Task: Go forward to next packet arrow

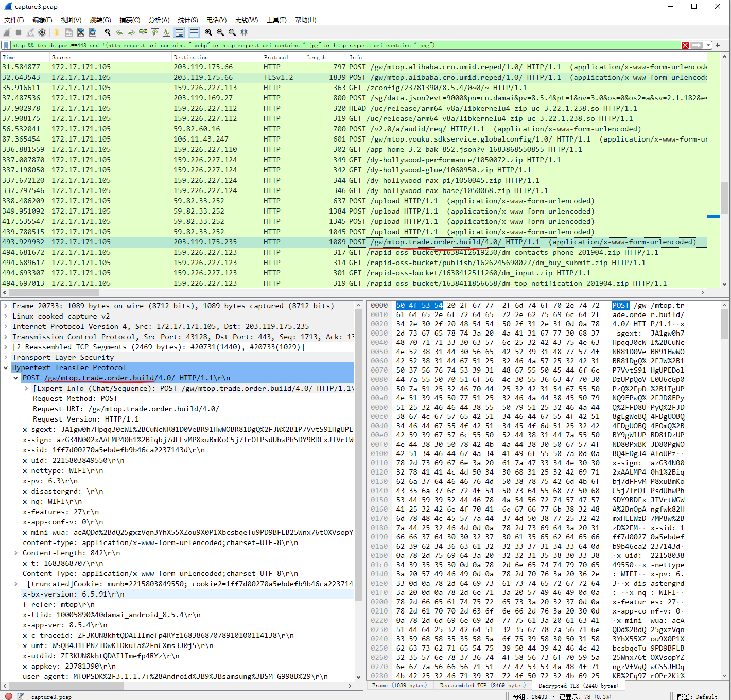Action: tap(131, 32)
